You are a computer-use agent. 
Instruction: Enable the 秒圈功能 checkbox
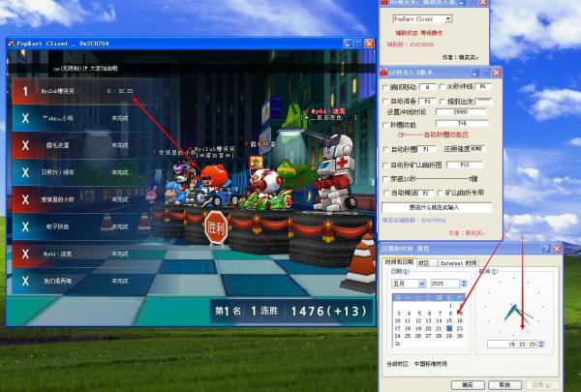tap(385, 125)
